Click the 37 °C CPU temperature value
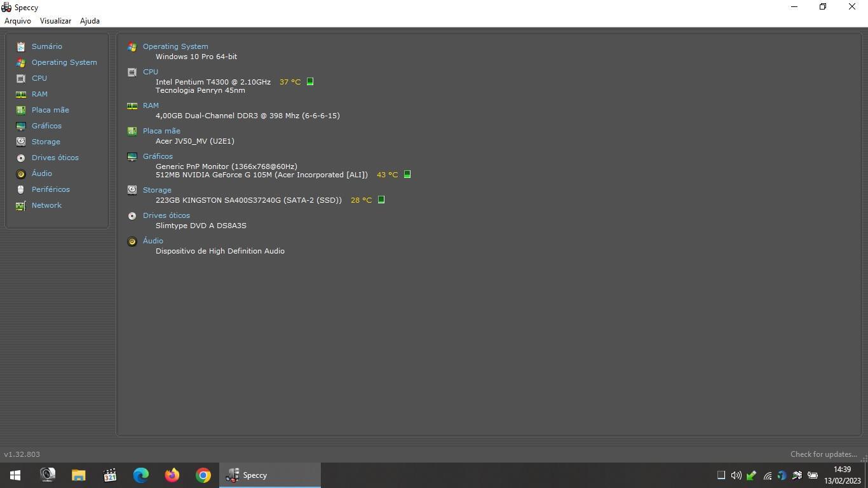The image size is (868, 488). click(x=290, y=82)
